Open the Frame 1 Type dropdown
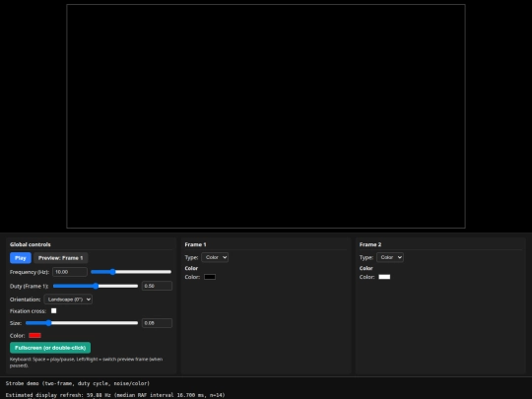The height and width of the screenshot is (399, 532). click(x=215, y=257)
